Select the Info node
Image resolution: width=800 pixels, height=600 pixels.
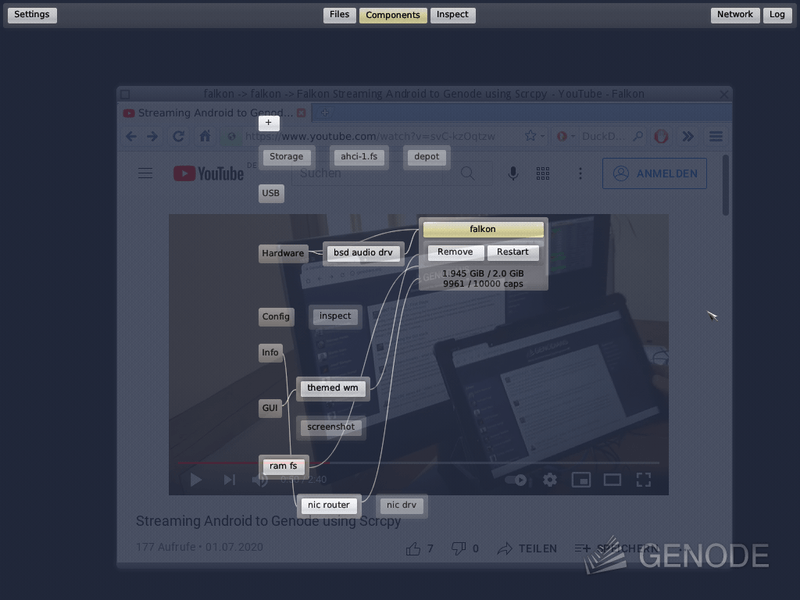point(270,353)
